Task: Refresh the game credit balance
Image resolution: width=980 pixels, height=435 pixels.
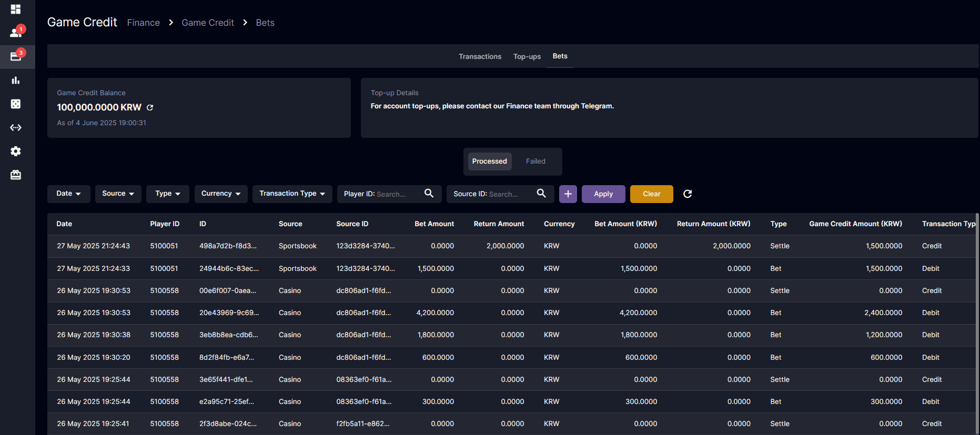Action: pos(150,107)
